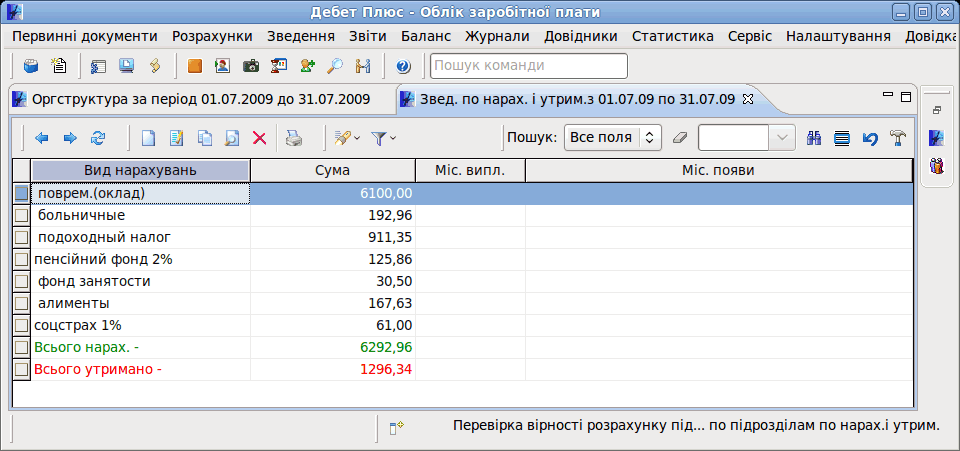Open help via blue question mark icon
The image size is (960, 451).
[x=403, y=66]
